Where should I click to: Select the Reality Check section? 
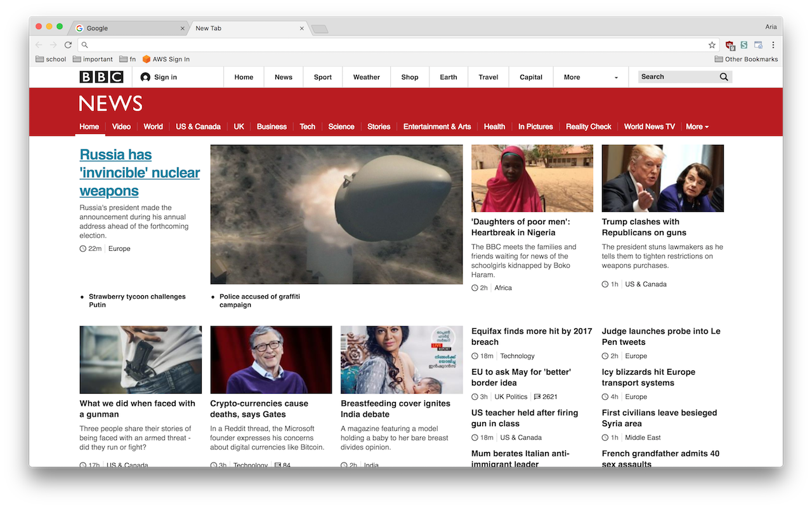pos(588,126)
